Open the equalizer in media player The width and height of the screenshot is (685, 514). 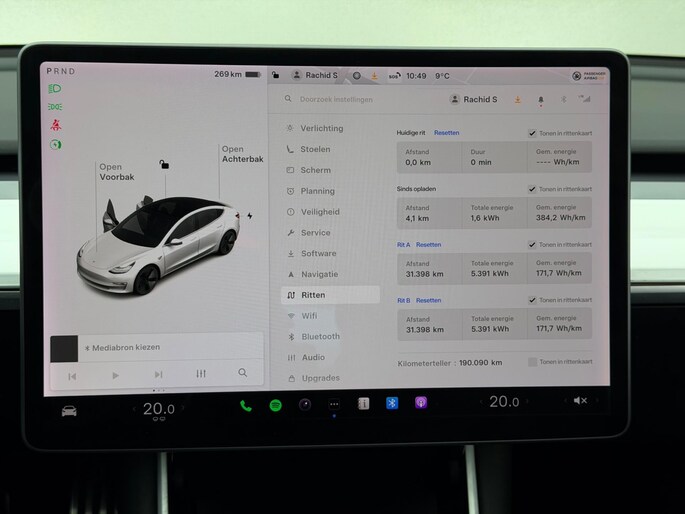point(201,373)
